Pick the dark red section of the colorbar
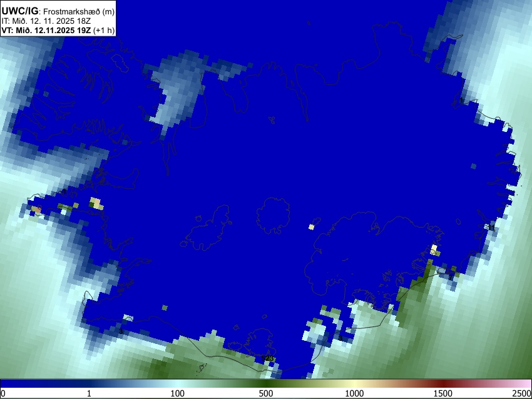This screenshot has height=399, width=532. click(442, 383)
